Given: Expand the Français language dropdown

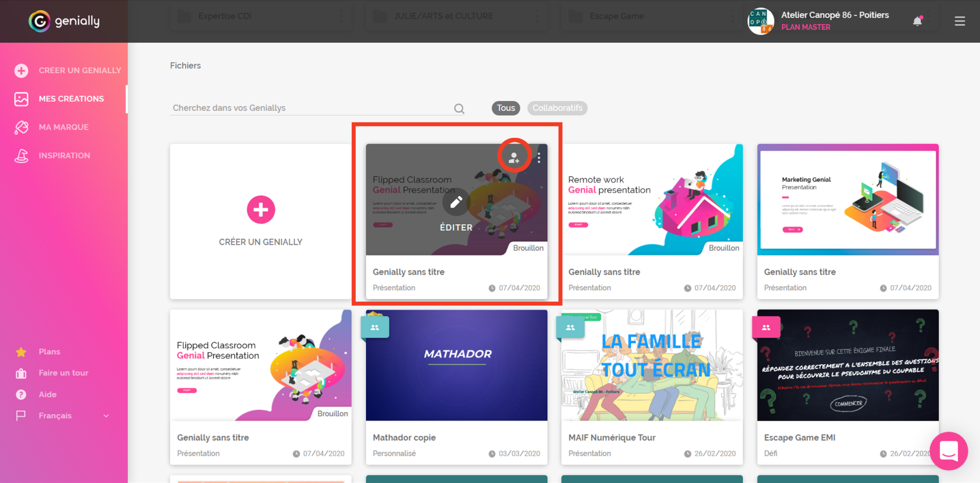Looking at the screenshot, I should pyautogui.click(x=106, y=415).
